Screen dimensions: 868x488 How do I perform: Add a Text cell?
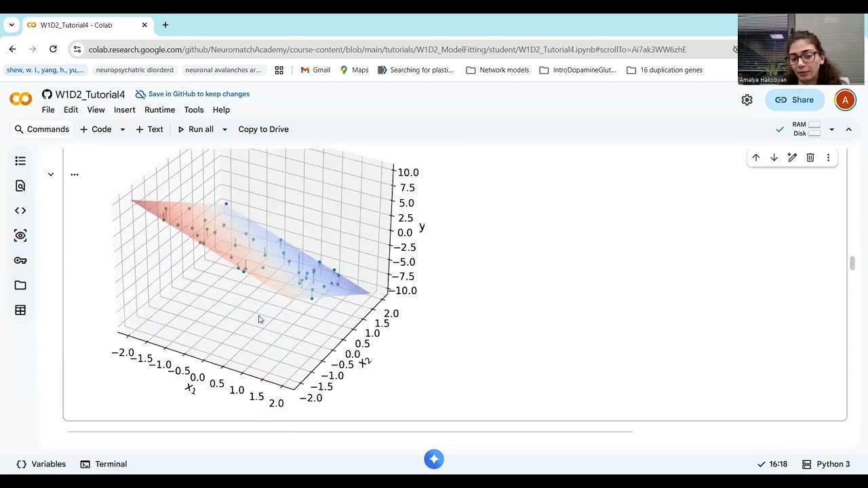[149, 129]
